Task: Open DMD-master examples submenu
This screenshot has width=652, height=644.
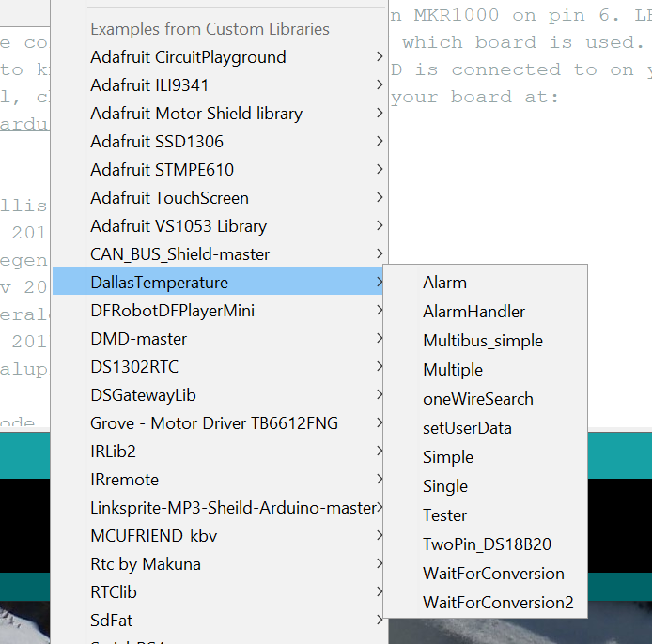Action: click(220, 339)
